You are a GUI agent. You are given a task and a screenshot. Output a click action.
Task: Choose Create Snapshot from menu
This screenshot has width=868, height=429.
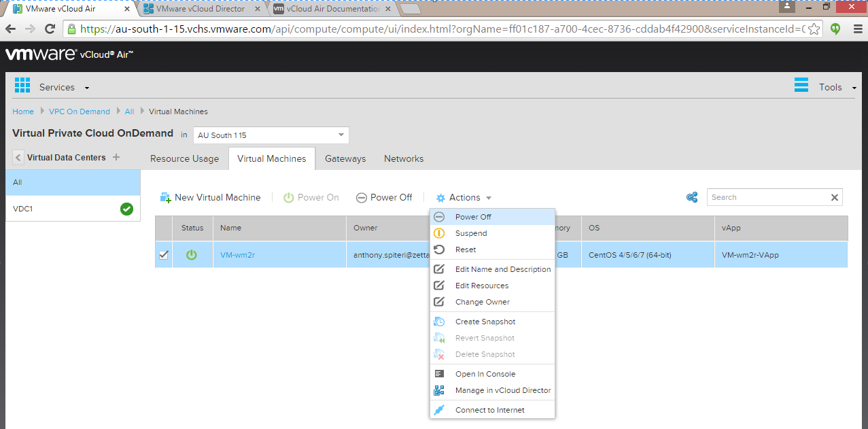coord(492,322)
